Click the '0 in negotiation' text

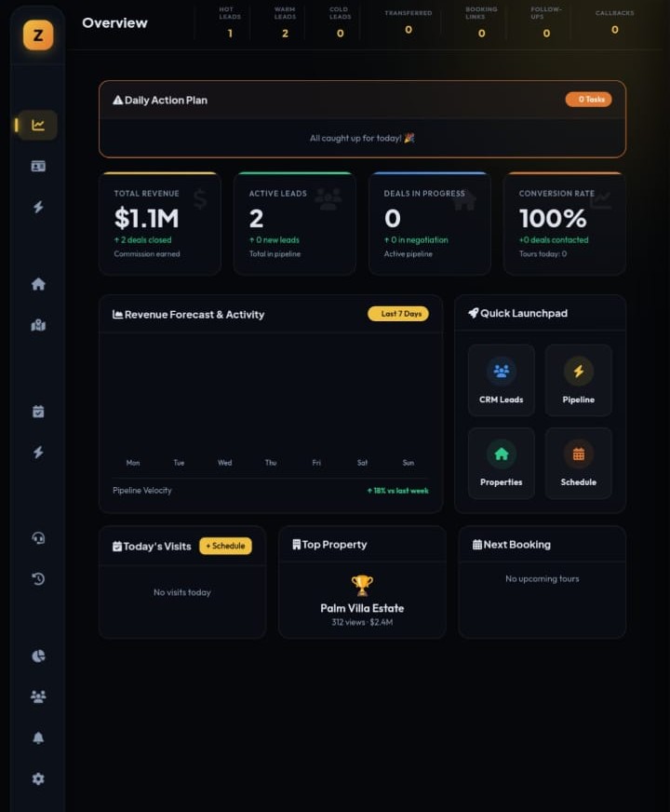pos(416,239)
